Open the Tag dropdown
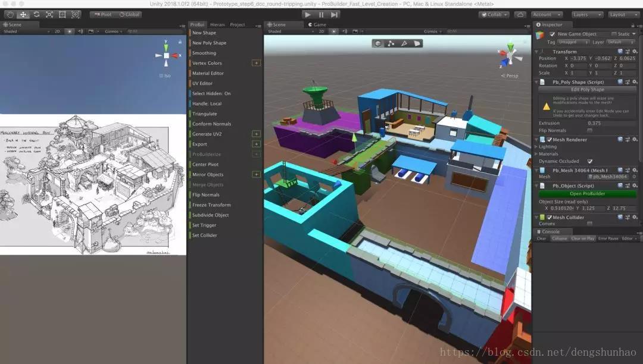 coord(573,42)
